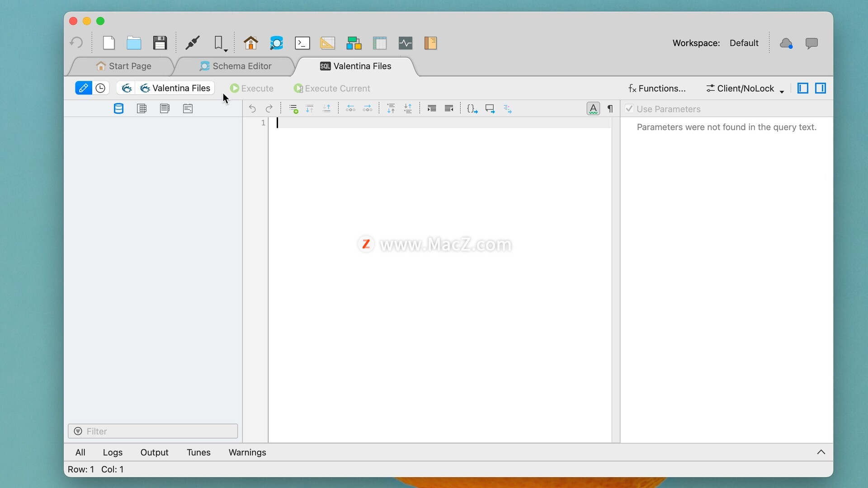Open the Functions... browser
The width and height of the screenshot is (868, 488).
click(657, 89)
